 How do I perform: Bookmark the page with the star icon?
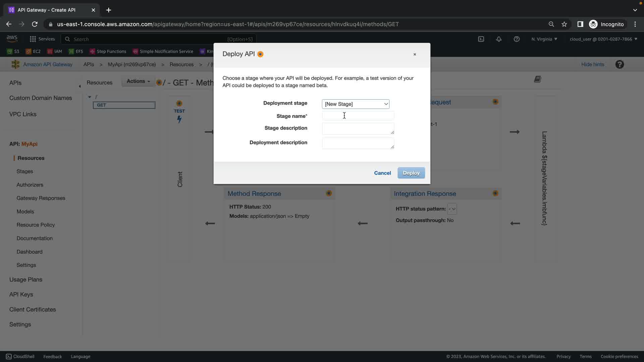pos(564,24)
